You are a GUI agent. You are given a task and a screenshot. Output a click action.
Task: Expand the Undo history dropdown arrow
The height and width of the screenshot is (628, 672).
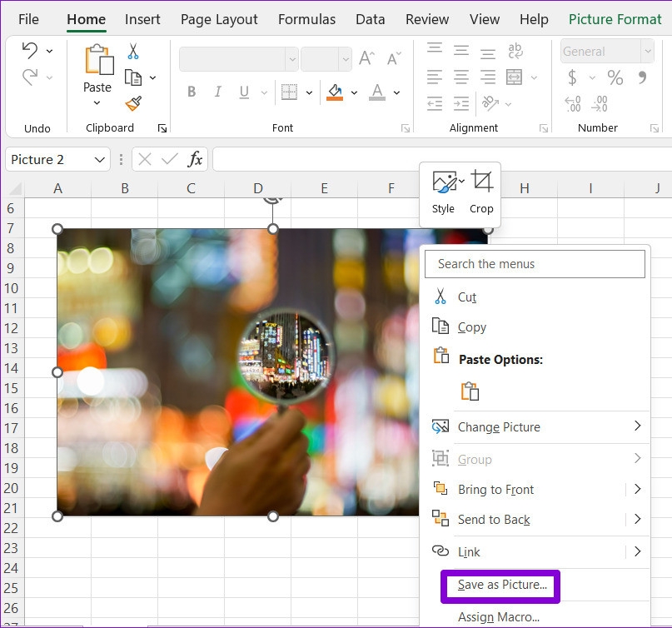click(50, 51)
